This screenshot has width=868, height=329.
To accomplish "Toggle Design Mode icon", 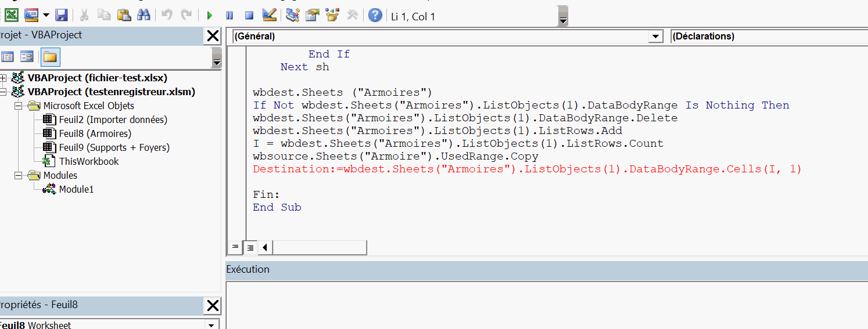I will tap(269, 15).
